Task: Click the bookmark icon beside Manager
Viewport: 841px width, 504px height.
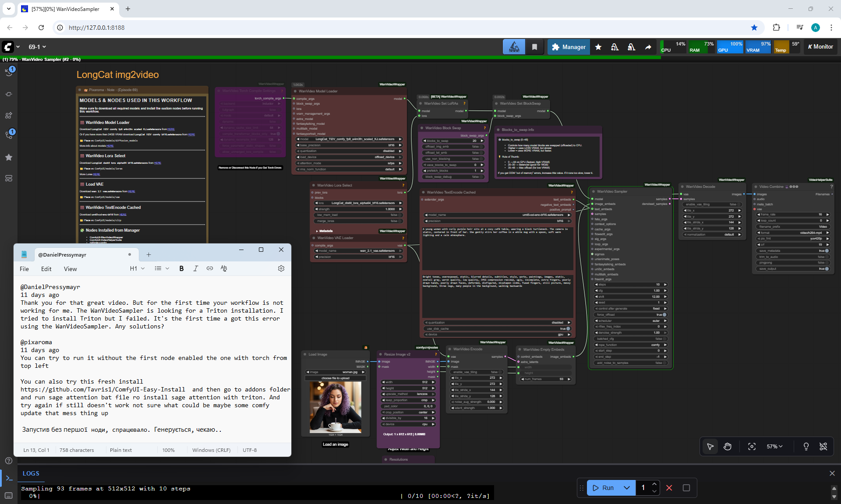Action: (534, 47)
